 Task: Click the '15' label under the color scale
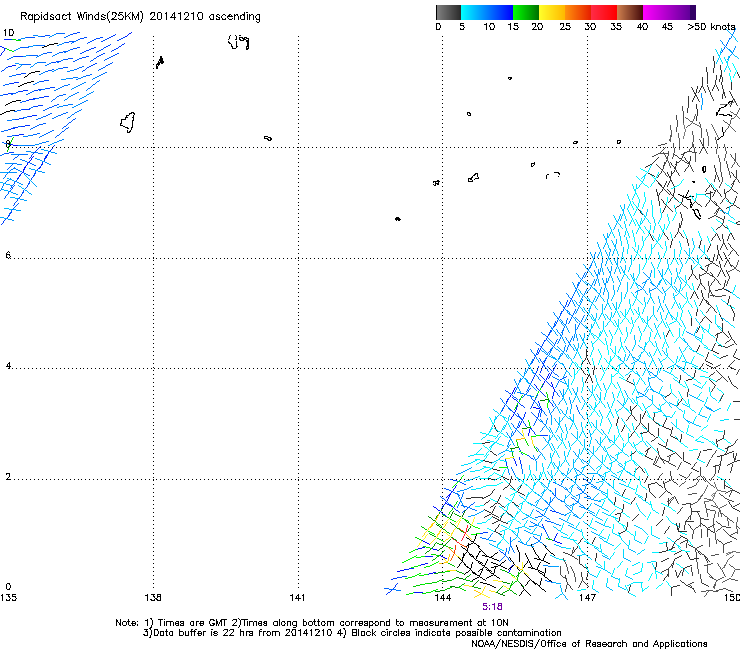(513, 27)
